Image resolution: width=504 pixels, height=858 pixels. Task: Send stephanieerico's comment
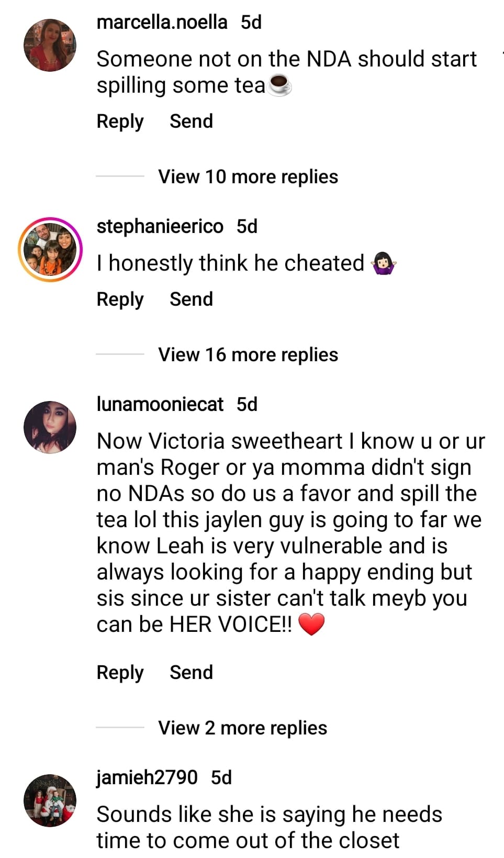[191, 299]
